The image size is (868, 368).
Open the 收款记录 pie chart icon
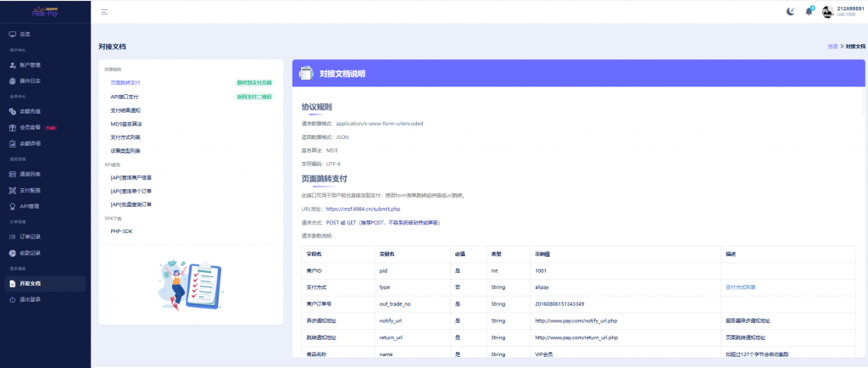(13, 253)
